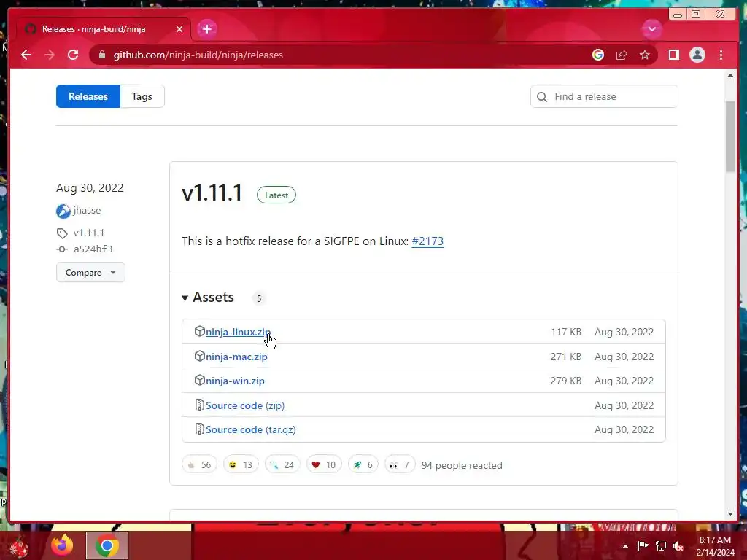
Task: Click the package icon beside ninja-mac.zip
Action: (200, 356)
